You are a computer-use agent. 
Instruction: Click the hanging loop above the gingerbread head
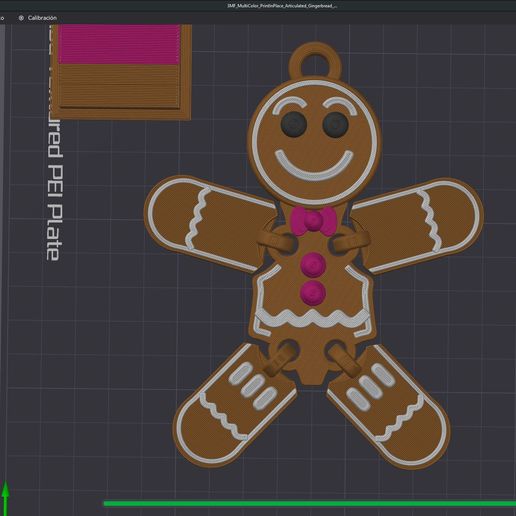coord(315,62)
